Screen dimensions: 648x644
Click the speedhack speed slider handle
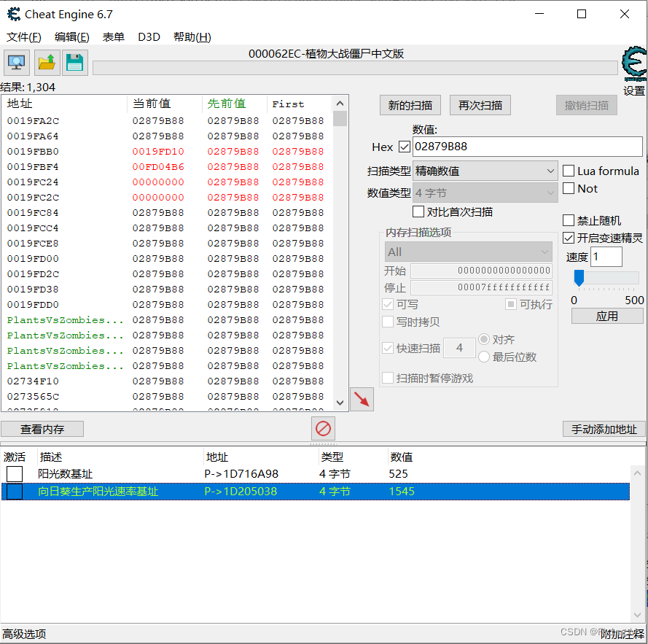[579, 278]
